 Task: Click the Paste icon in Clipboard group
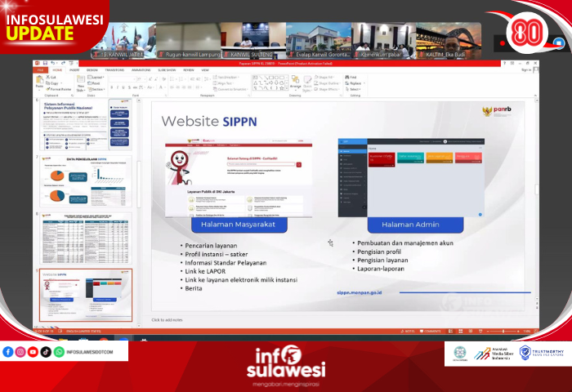coord(39,82)
